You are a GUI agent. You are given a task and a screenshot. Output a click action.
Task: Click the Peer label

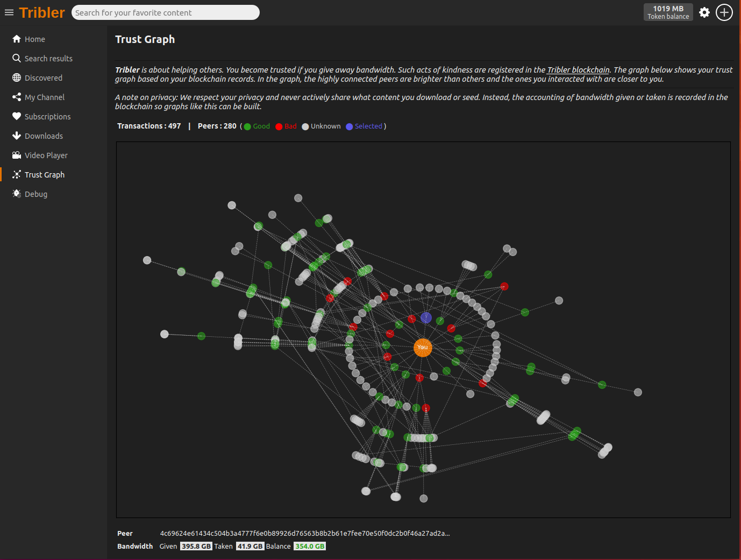tap(125, 534)
